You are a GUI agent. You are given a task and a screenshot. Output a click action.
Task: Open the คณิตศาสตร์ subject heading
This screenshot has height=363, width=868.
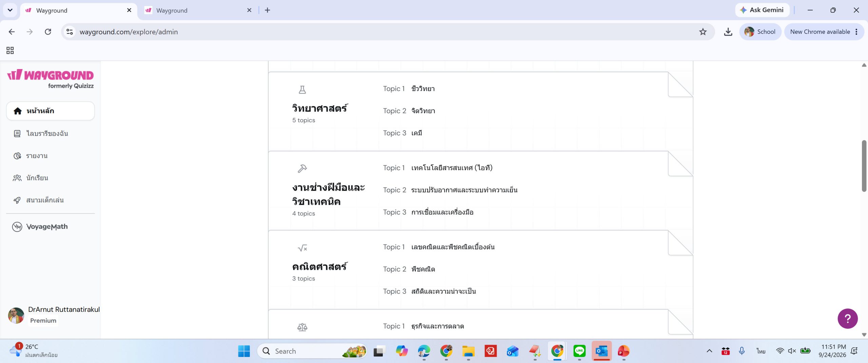coord(320,267)
